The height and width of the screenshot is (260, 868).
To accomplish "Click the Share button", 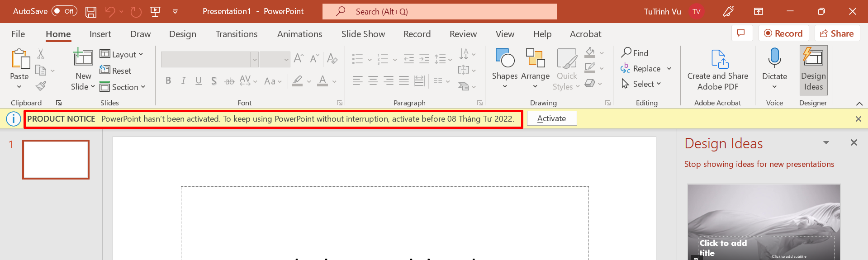I will (x=837, y=33).
